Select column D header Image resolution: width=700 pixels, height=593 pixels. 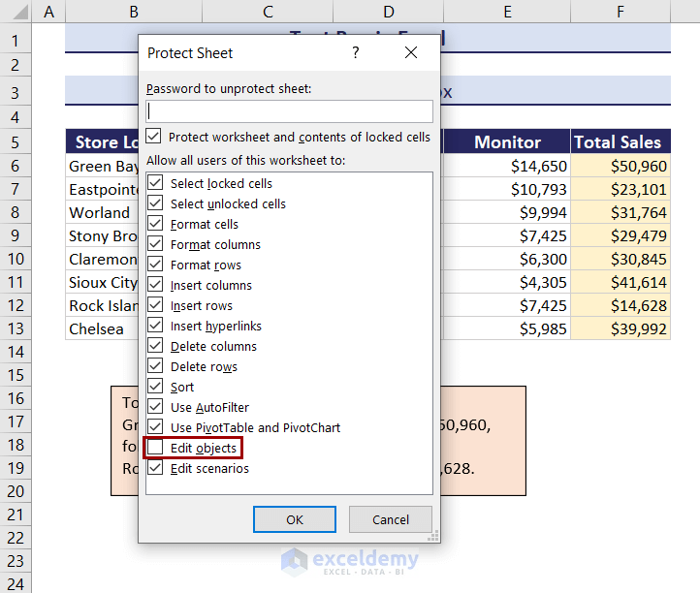389,12
